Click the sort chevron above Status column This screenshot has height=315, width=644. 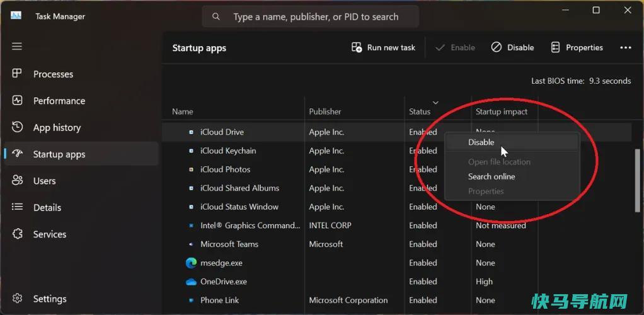pyautogui.click(x=436, y=102)
